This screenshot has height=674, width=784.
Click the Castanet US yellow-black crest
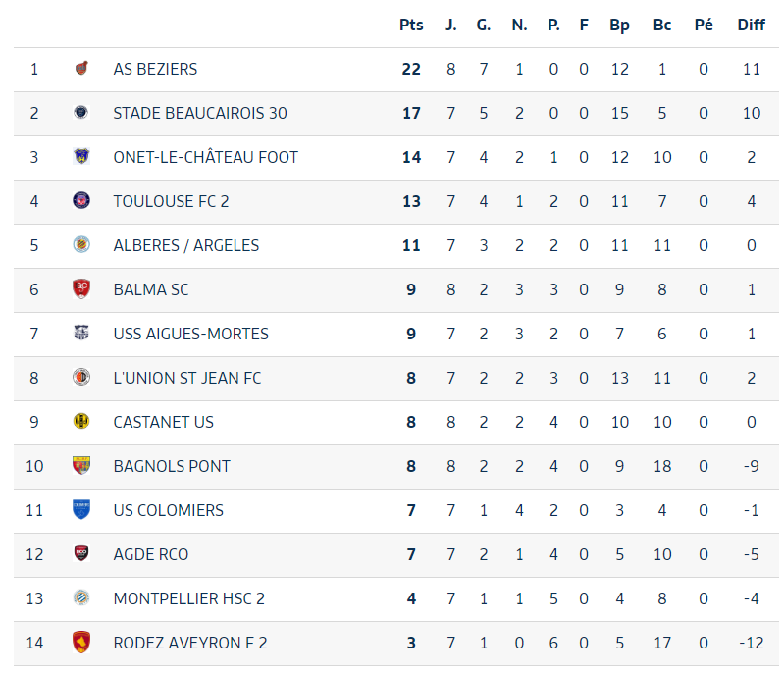coord(81,422)
